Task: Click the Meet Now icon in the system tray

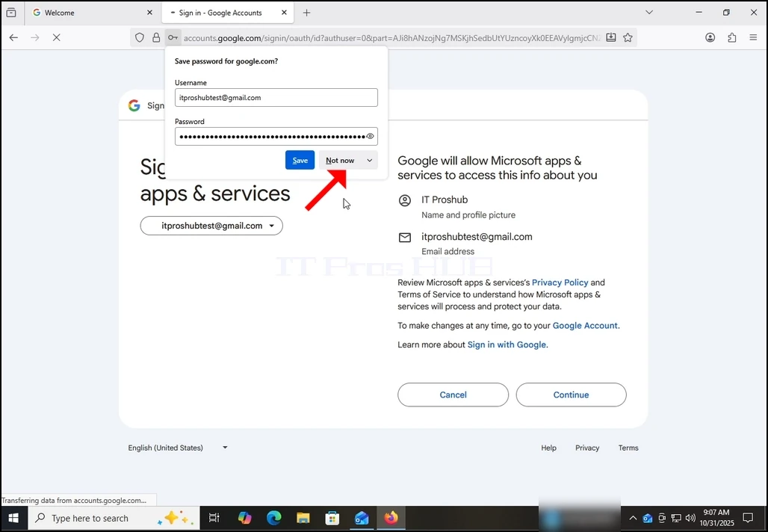Action: tap(662, 519)
